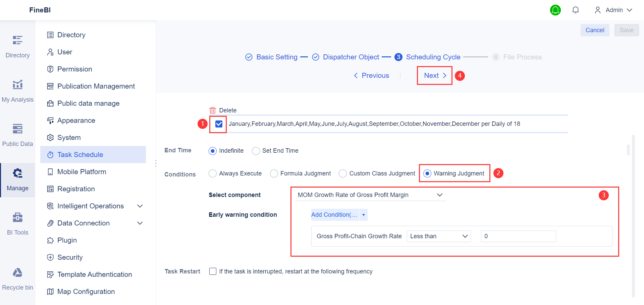Viewport: 644px width, 305px height.
Task: Open the Security settings page
Action: (x=70, y=257)
